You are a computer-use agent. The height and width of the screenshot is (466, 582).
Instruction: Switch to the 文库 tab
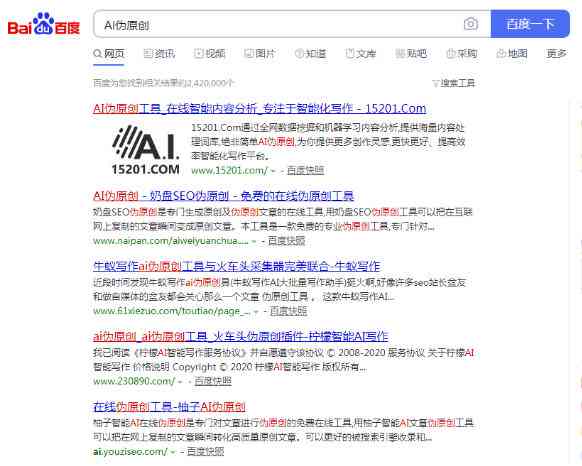pyautogui.click(x=361, y=54)
